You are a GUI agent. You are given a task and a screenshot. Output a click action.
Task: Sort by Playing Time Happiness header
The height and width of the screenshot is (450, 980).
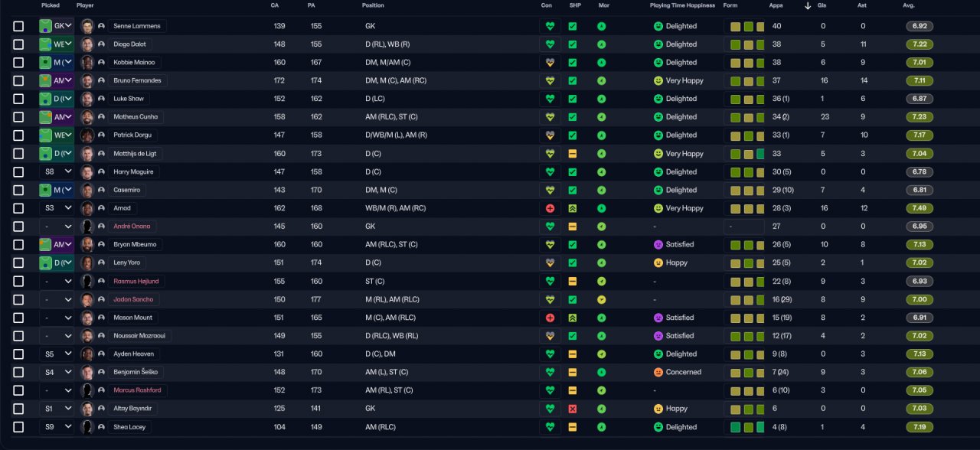682,5
